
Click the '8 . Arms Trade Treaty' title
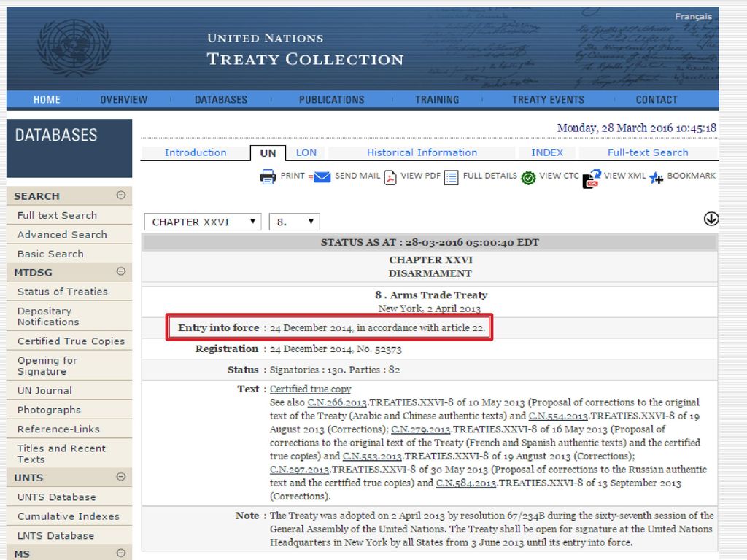[x=431, y=295]
